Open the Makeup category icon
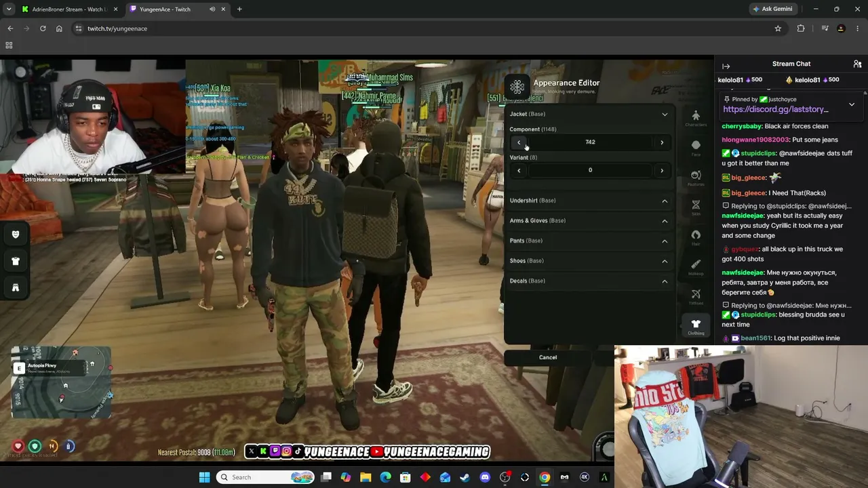The width and height of the screenshot is (868, 488). click(x=696, y=267)
